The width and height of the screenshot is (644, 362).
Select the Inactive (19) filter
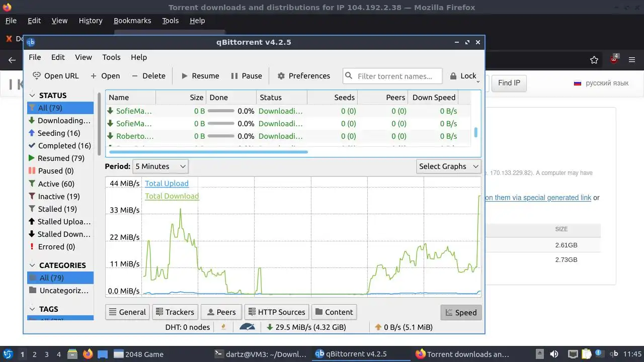60,197
